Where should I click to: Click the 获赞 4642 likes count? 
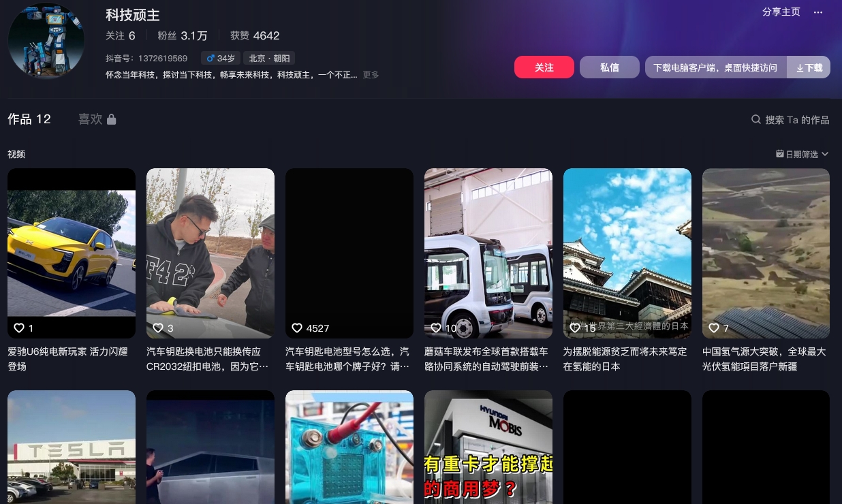tap(255, 35)
